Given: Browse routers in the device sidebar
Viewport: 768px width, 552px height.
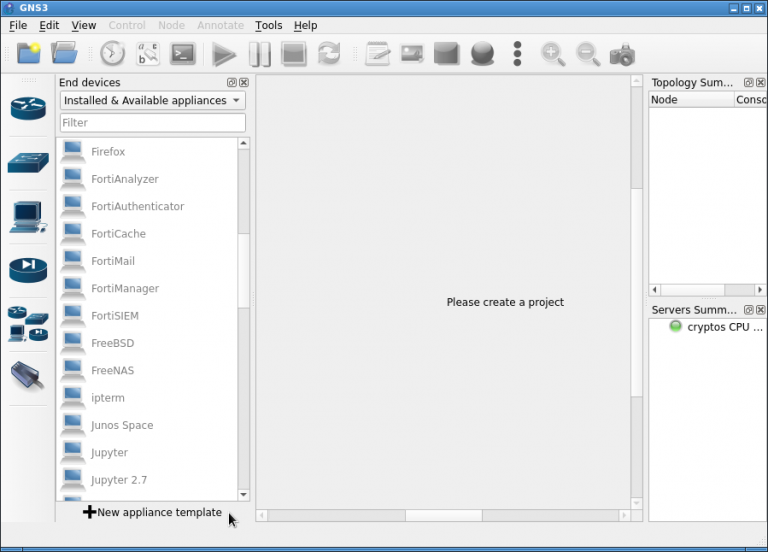Looking at the screenshot, I should click(x=28, y=108).
